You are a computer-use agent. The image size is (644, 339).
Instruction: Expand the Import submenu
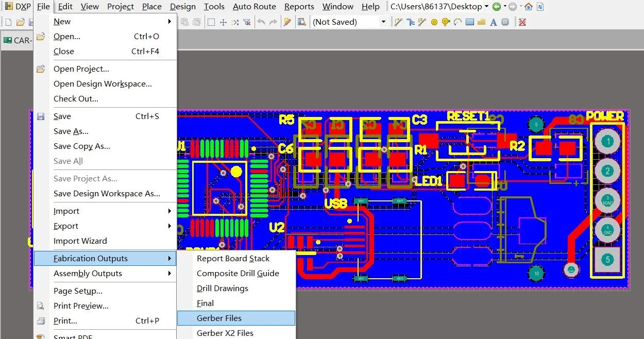pos(106,211)
